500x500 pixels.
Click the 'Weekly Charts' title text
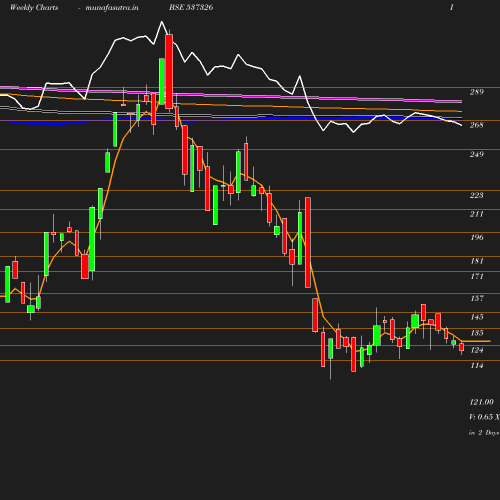[x=34, y=8]
